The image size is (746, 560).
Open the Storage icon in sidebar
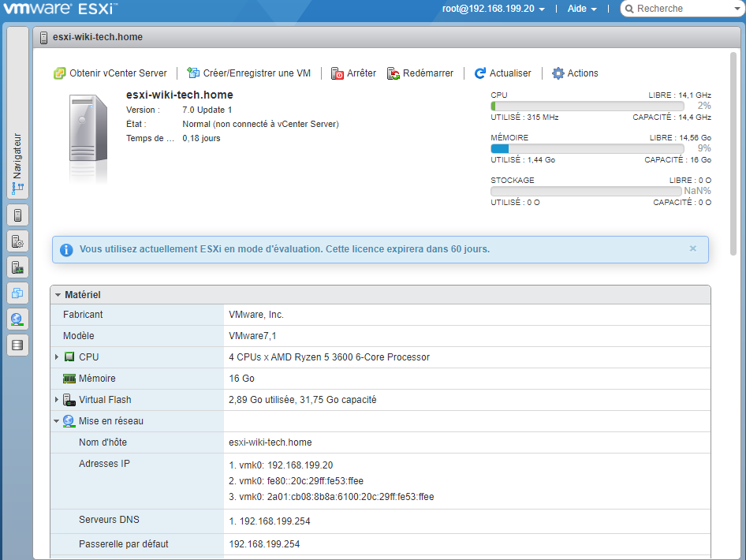click(x=17, y=345)
